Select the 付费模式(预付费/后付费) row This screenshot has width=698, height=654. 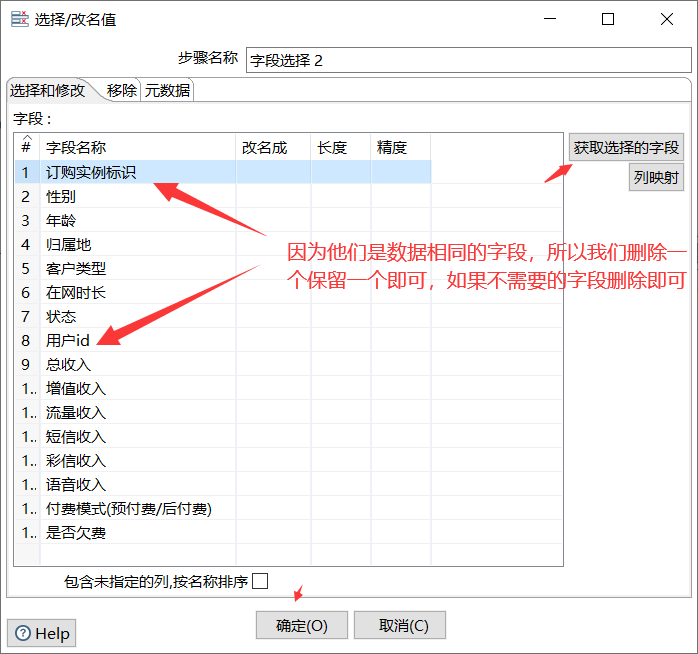[223, 508]
